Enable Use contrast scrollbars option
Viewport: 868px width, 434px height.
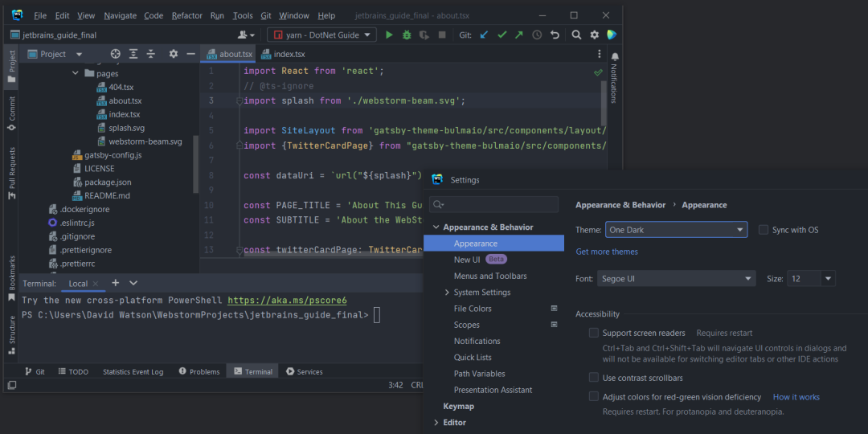[x=594, y=378]
